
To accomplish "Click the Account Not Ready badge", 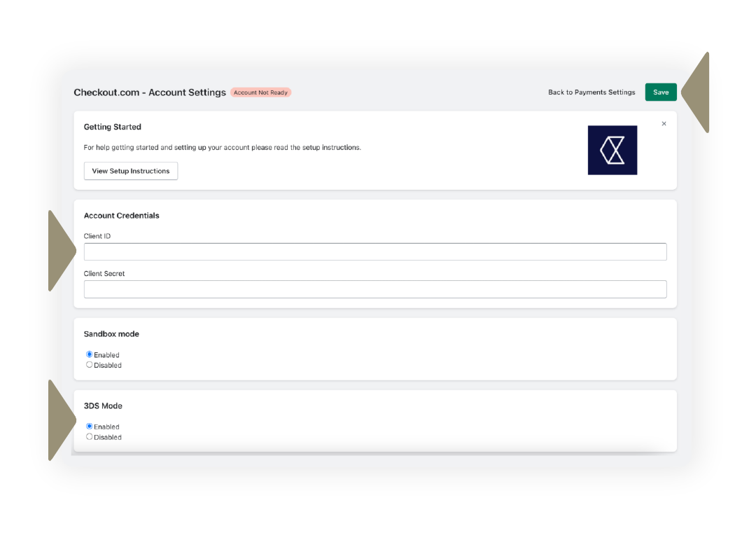I will coord(260,92).
